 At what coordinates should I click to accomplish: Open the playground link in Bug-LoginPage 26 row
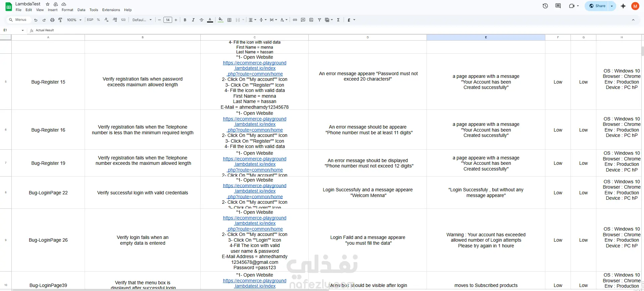tap(255, 223)
